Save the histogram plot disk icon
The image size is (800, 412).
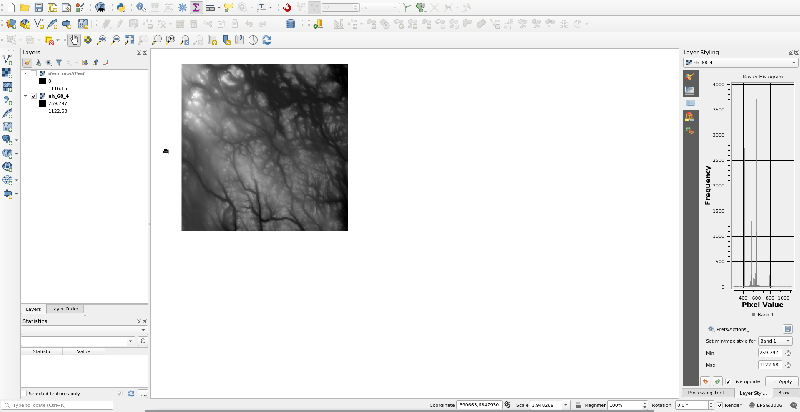coord(788,329)
